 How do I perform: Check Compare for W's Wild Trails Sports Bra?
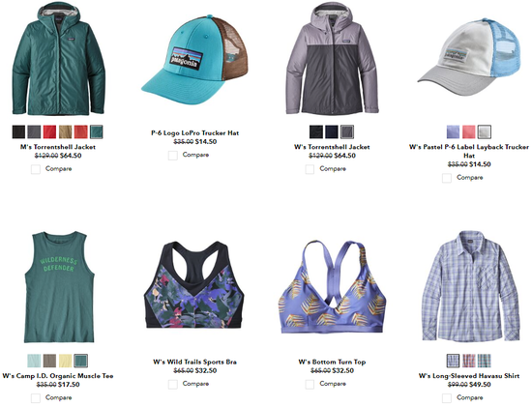[173, 384]
